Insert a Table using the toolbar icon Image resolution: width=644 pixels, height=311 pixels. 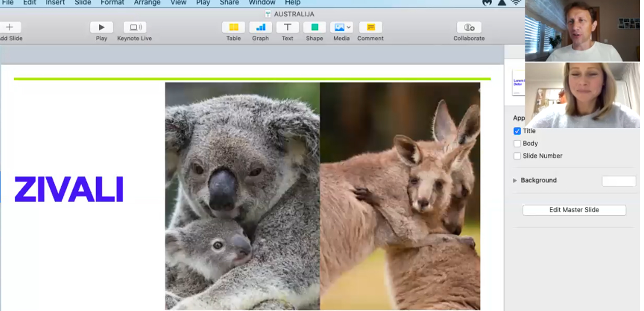click(234, 27)
